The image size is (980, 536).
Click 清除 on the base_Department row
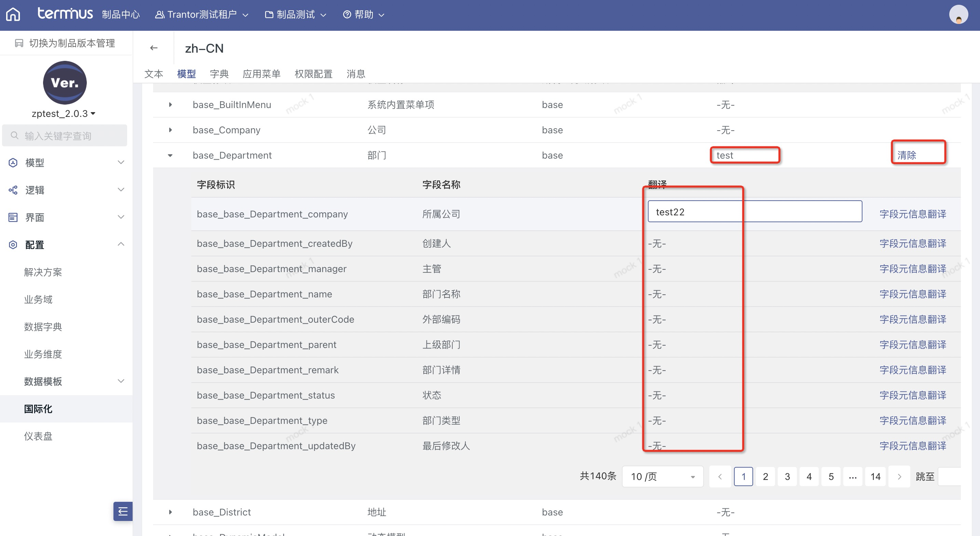pyautogui.click(x=907, y=155)
